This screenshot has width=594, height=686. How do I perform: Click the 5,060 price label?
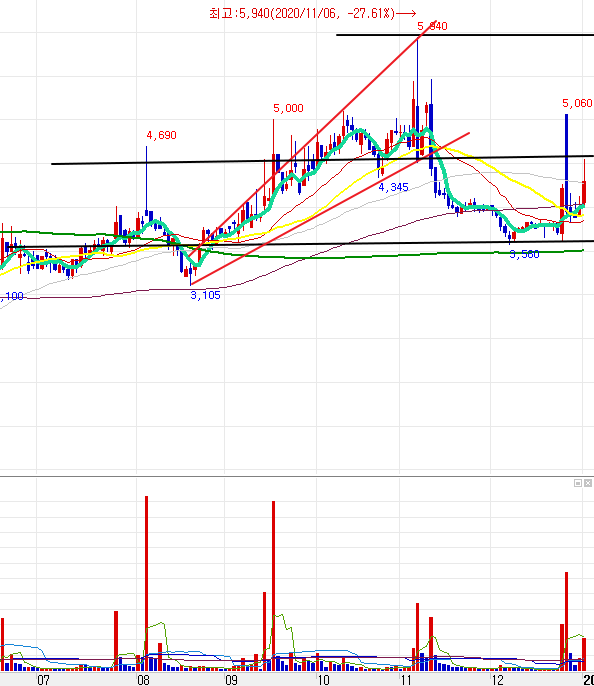(577, 103)
